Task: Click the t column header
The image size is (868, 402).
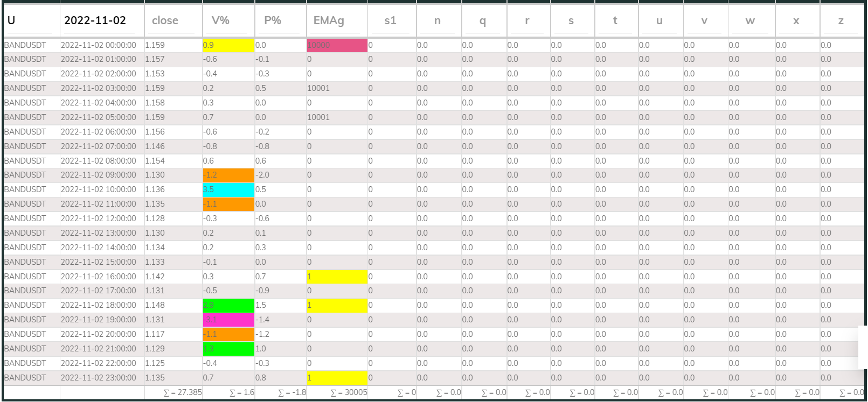Action: point(616,20)
